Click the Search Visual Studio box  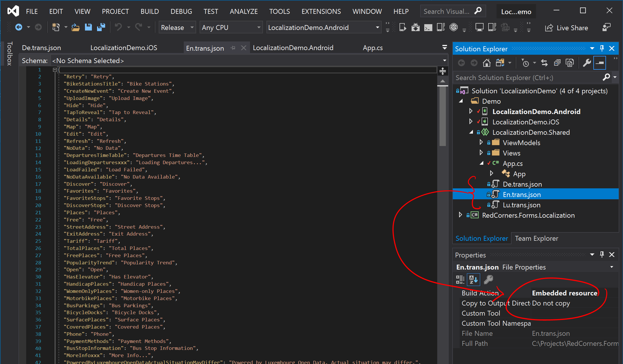(453, 11)
